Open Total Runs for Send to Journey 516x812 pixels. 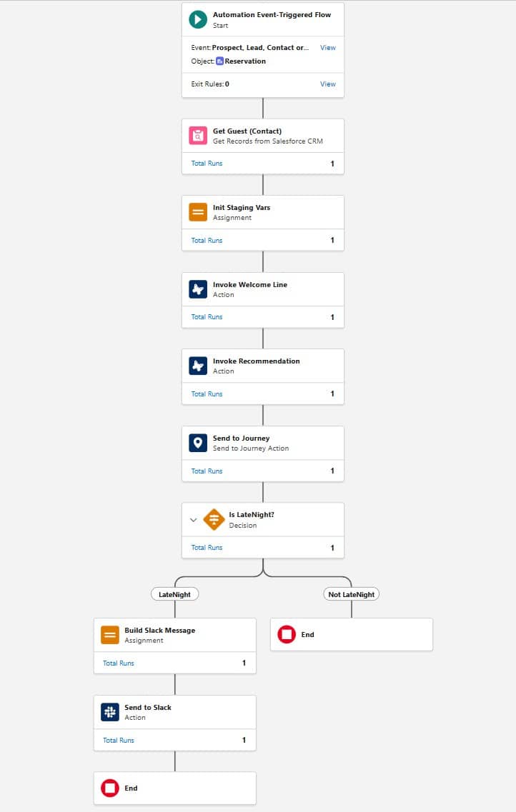207,471
